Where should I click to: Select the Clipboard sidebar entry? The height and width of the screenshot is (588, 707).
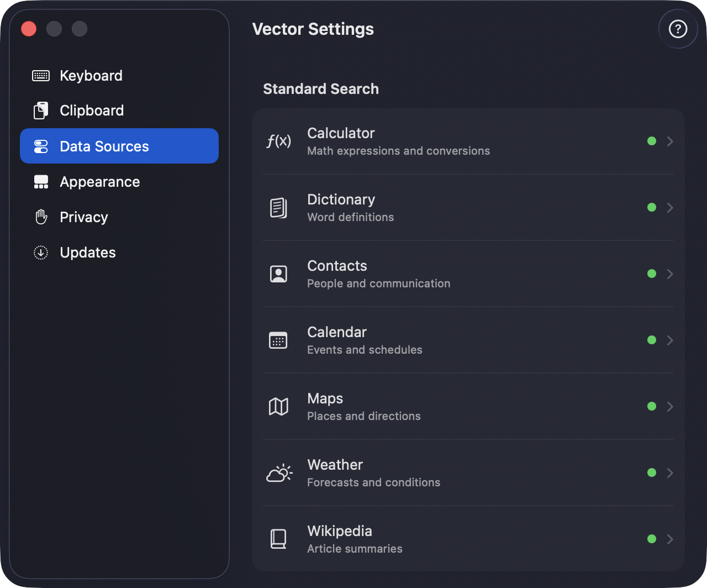point(92,111)
